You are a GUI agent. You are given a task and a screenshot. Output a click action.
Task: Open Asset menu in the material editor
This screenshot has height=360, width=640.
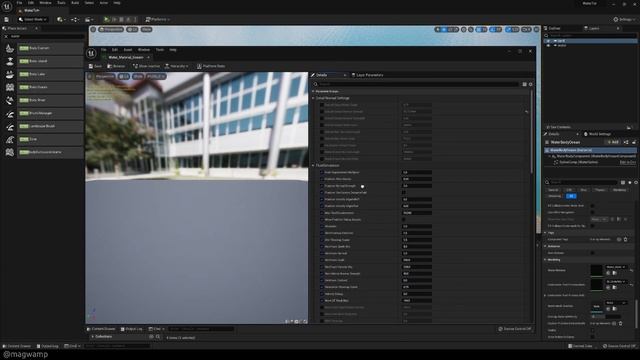(x=128, y=50)
